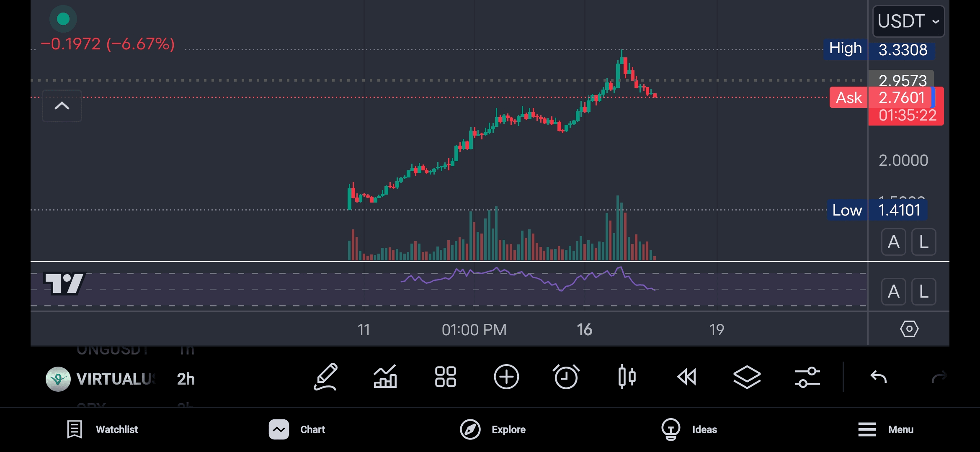
Task: Create an alert with clock icon
Action: pos(566,377)
